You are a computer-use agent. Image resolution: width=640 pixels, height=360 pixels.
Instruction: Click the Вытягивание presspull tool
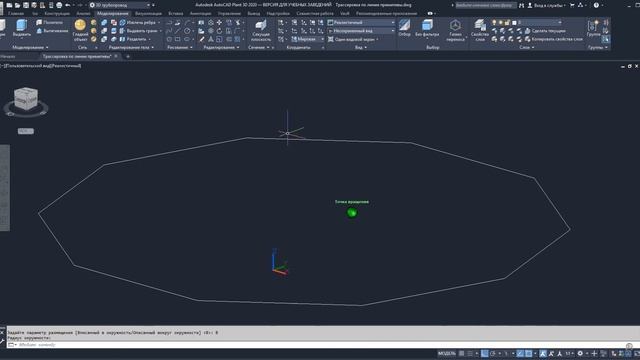coord(52,31)
